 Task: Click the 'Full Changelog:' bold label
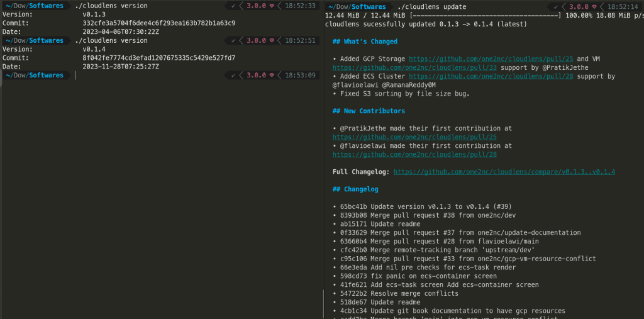tap(361, 171)
